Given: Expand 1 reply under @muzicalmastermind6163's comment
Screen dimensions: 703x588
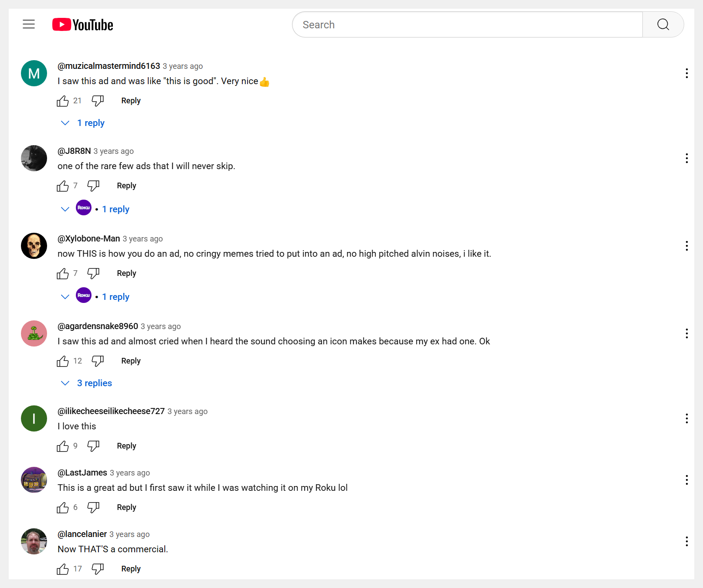Looking at the screenshot, I should 91,123.
